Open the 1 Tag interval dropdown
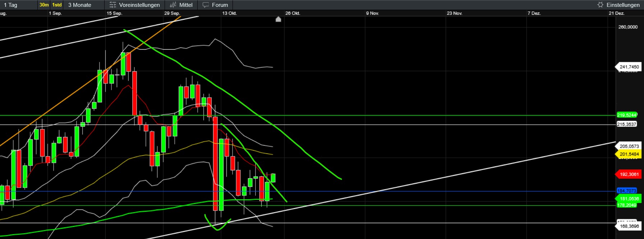 click(11, 5)
